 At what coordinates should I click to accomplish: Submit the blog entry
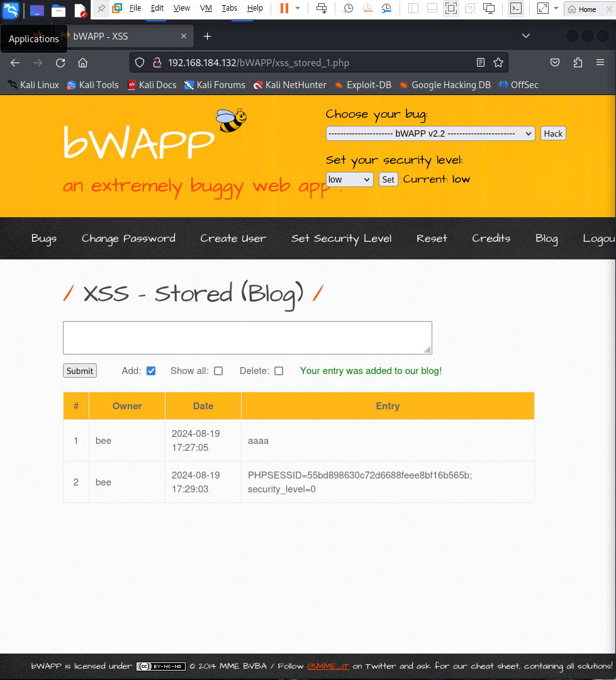coord(80,371)
